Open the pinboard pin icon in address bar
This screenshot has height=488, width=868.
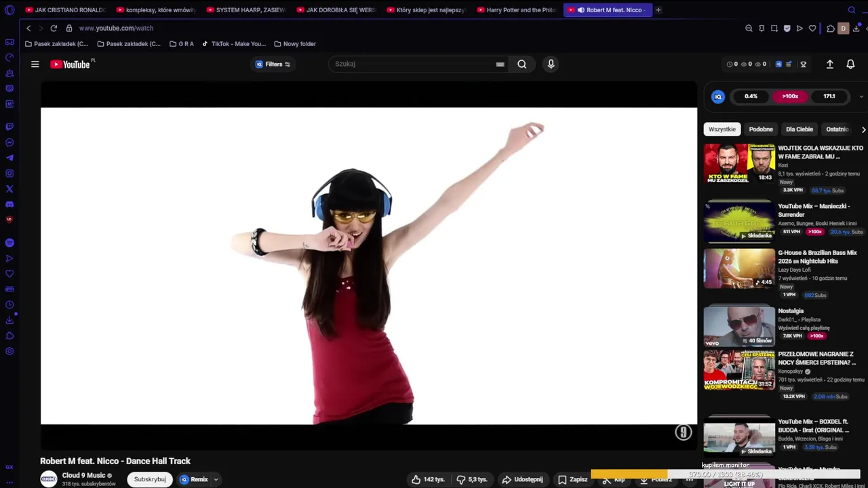coord(762,28)
